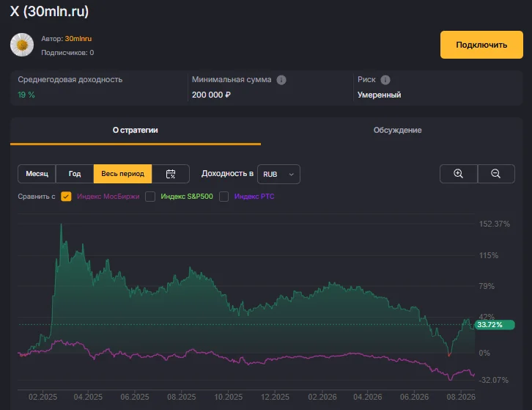This screenshot has height=410, width=532.
Task: Enable the Индекс S&P500 checkbox
Action: coord(150,197)
